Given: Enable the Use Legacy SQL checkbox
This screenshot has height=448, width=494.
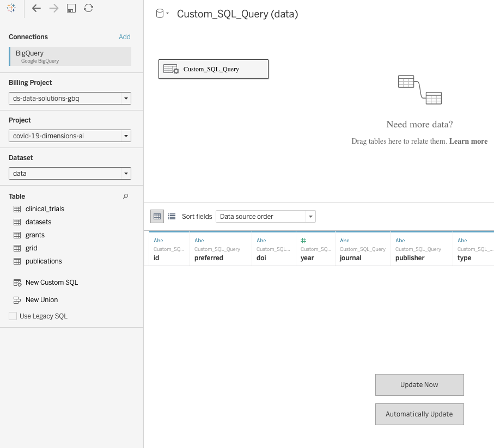Looking at the screenshot, I should click(13, 316).
